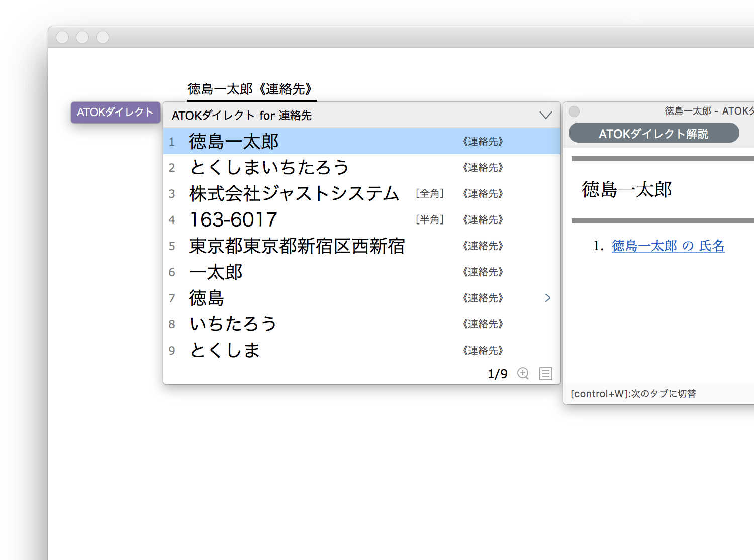Click the underlined input text 徳島一太郎《連絡先》
This screenshot has height=560, width=754.
coord(252,89)
